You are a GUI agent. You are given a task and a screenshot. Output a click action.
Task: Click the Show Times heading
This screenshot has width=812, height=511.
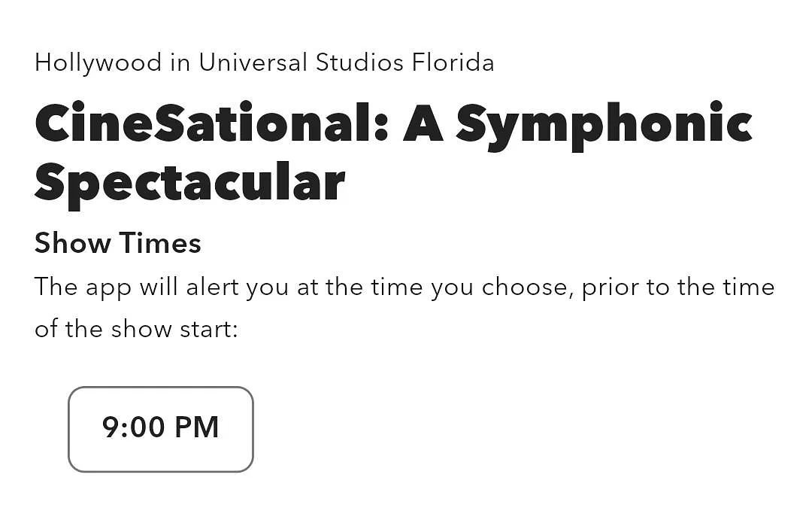pyautogui.click(x=117, y=243)
